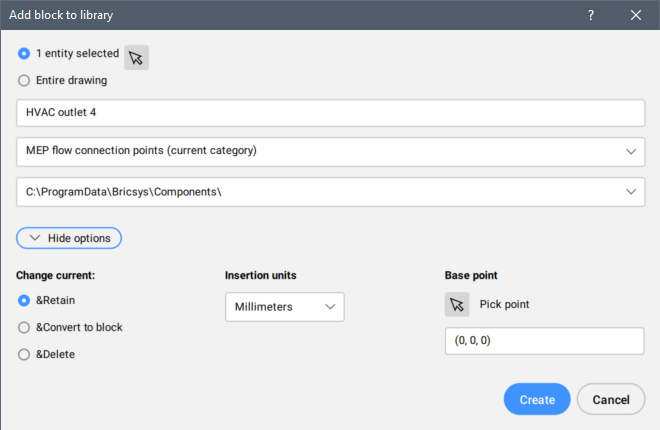Collapse the section with Hide options
This screenshot has height=430, width=660.
click(69, 238)
